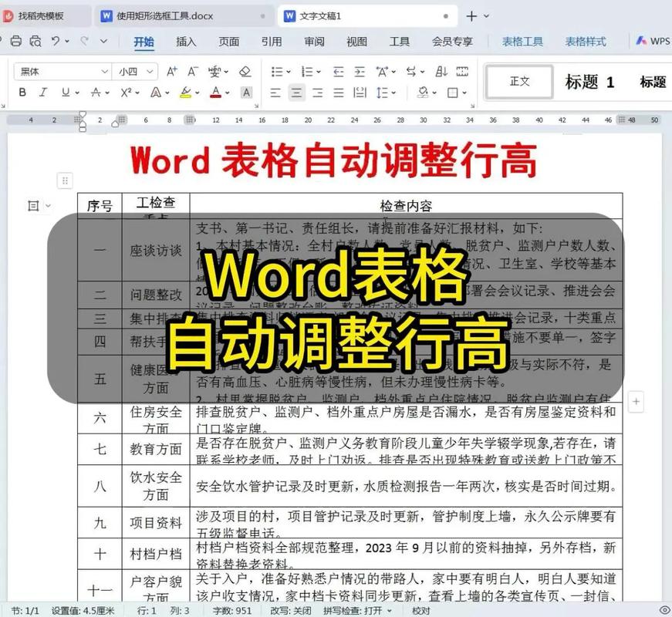Switch to the 插入 ribbon tab
The width and height of the screenshot is (672, 617).
coord(186,42)
